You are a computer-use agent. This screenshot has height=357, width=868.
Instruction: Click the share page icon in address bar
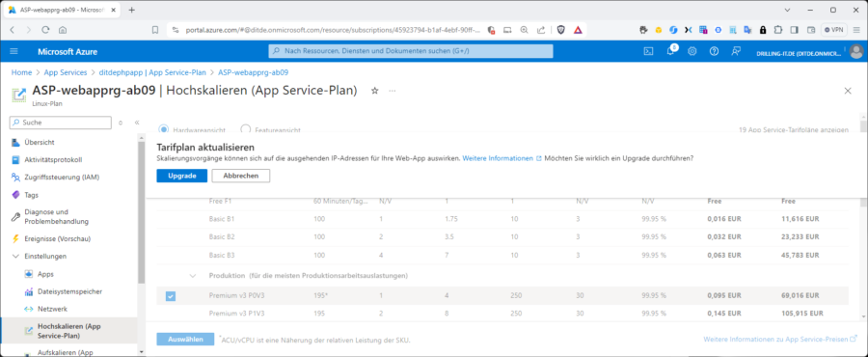pos(541,30)
